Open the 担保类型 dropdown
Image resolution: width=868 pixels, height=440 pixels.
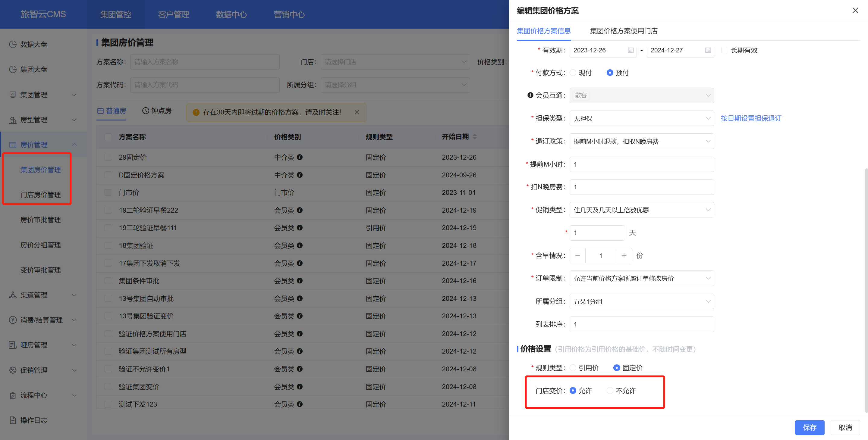(x=642, y=118)
